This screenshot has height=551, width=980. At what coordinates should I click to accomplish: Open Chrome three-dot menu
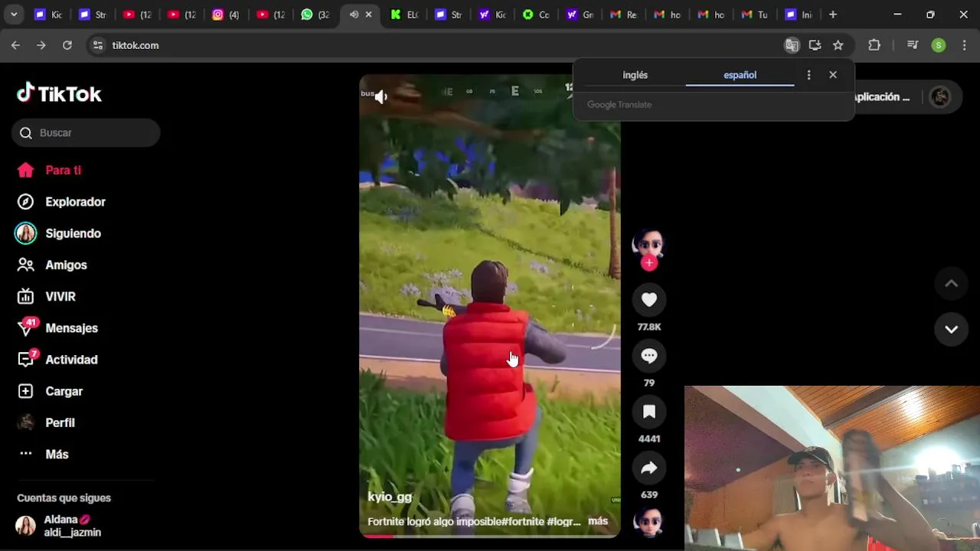coord(963,45)
